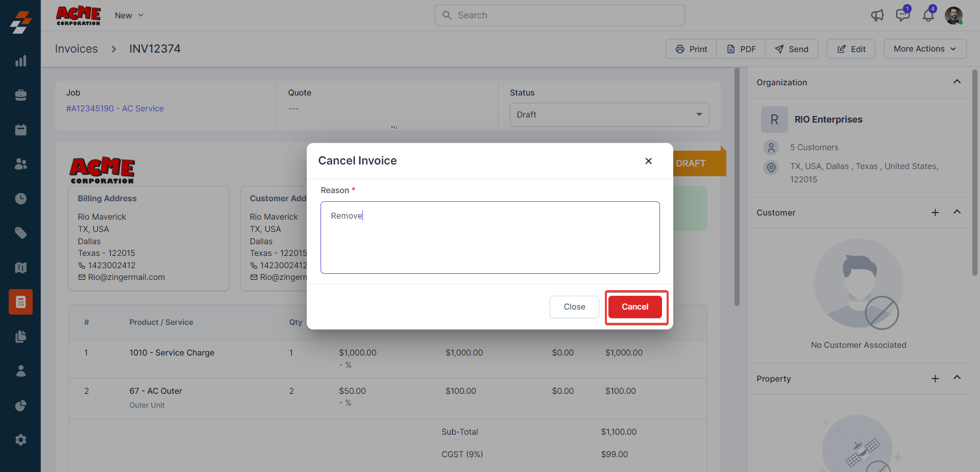The width and height of the screenshot is (980, 472).
Task: Click the plus icon in Customer section
Action: [935, 213]
